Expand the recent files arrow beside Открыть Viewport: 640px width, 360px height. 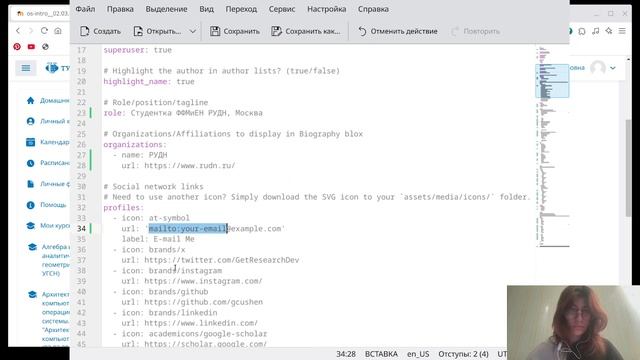(193, 31)
